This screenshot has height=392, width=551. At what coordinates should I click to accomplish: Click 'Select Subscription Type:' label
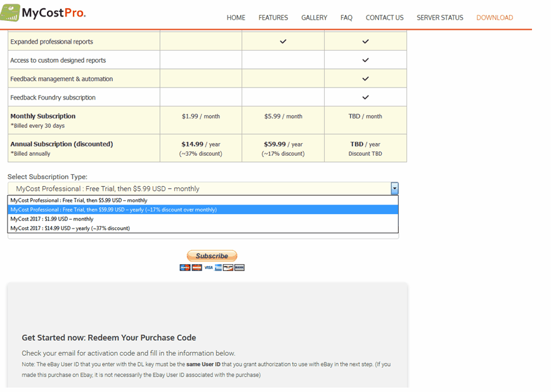click(x=48, y=177)
